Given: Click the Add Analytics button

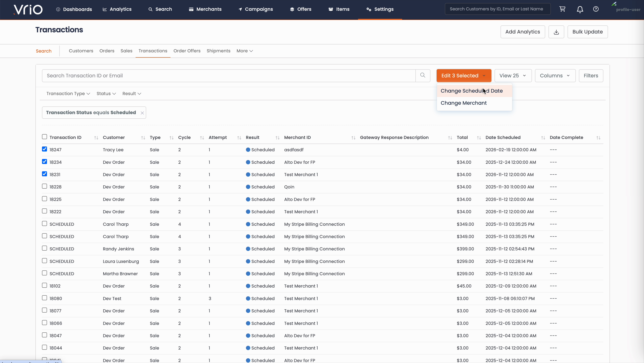Looking at the screenshot, I should point(522,32).
